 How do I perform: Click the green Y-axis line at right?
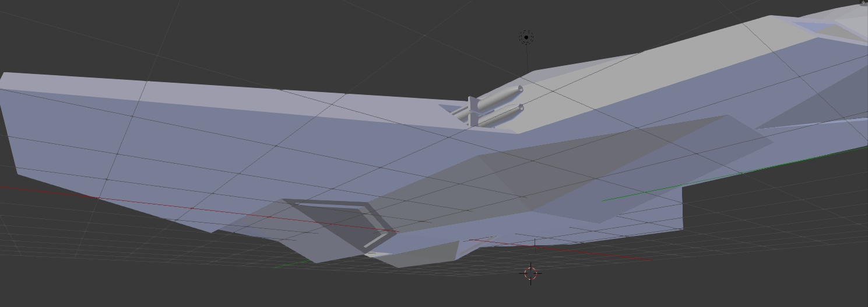click(641, 193)
